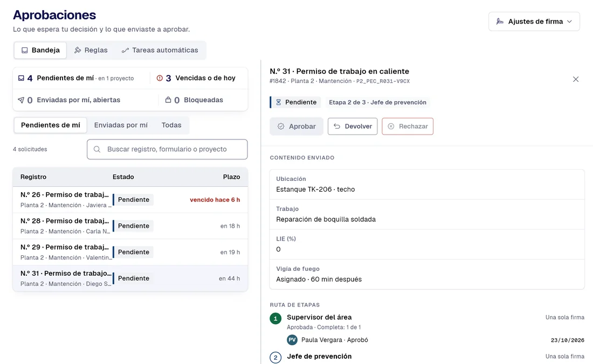Screen dimensions: 593x364
Task: Click the "4 solicitudes" count label
Action: (30, 149)
